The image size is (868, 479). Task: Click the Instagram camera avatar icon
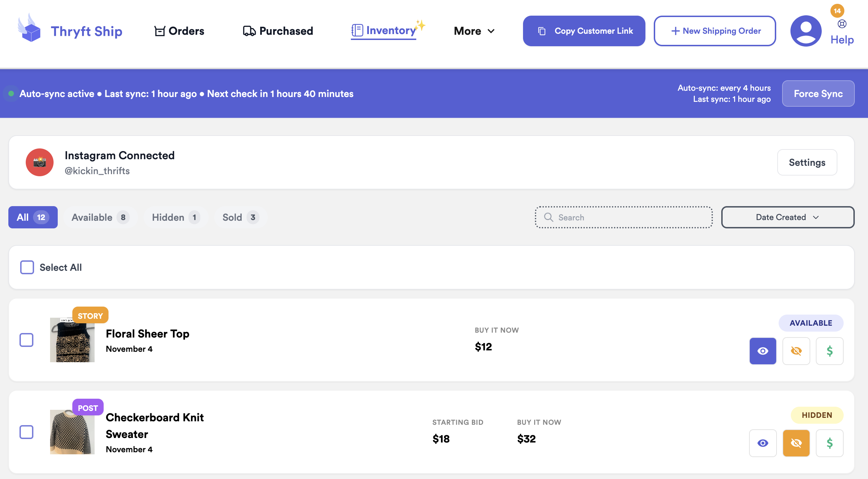(x=40, y=162)
